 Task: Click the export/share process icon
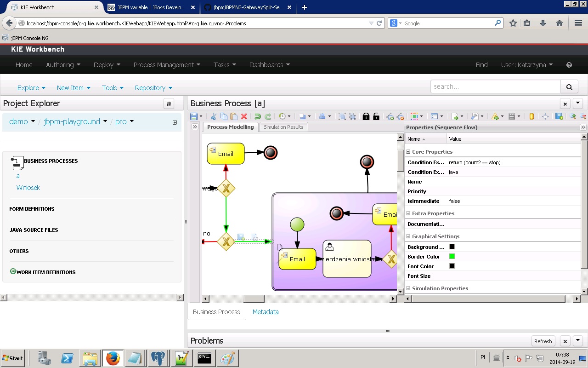(x=455, y=117)
